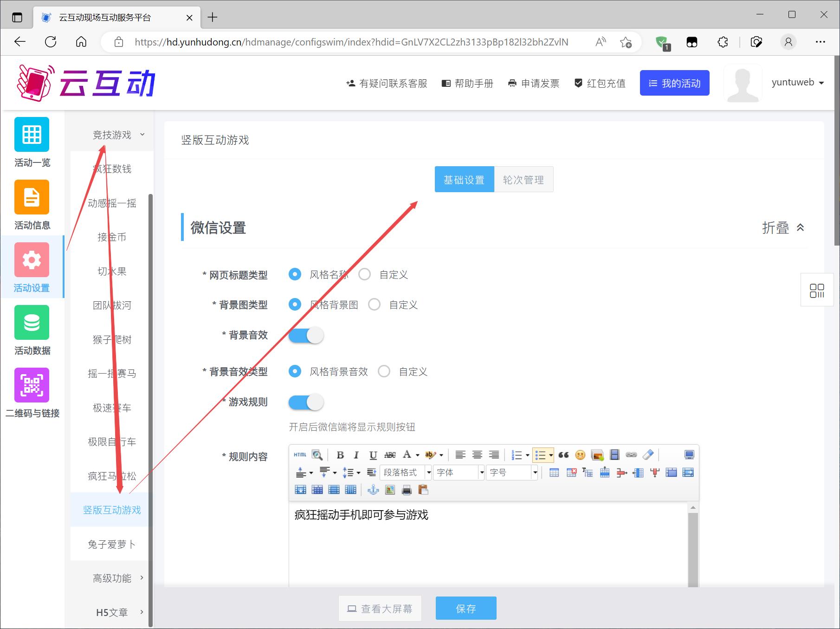Open the font color dropdown arrow
This screenshot has width=840, height=629.
[x=418, y=455]
